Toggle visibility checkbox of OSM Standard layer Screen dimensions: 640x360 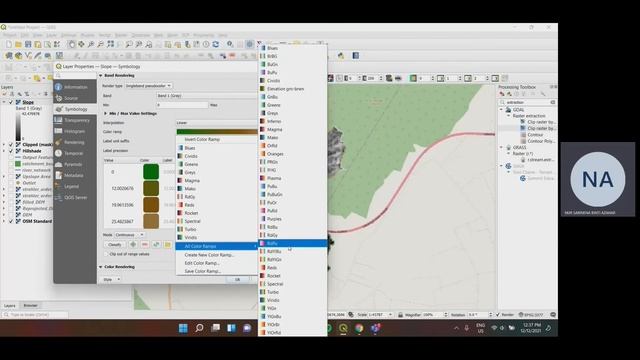11,221
